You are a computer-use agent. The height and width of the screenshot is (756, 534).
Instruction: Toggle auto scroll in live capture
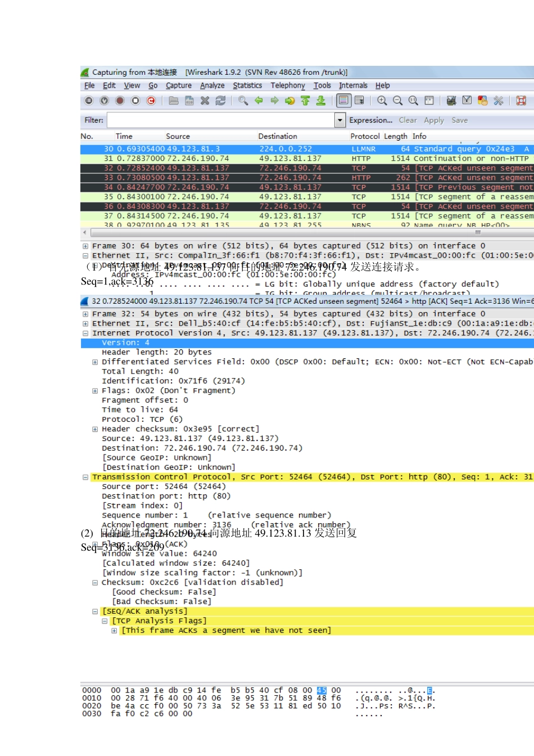pos(359,101)
